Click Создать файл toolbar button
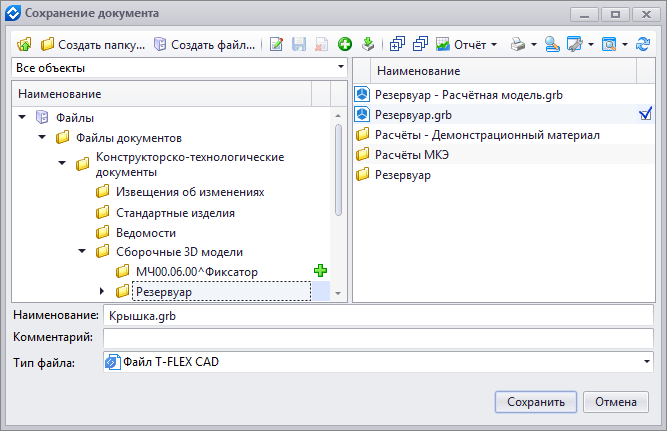667x431 pixels. point(205,44)
